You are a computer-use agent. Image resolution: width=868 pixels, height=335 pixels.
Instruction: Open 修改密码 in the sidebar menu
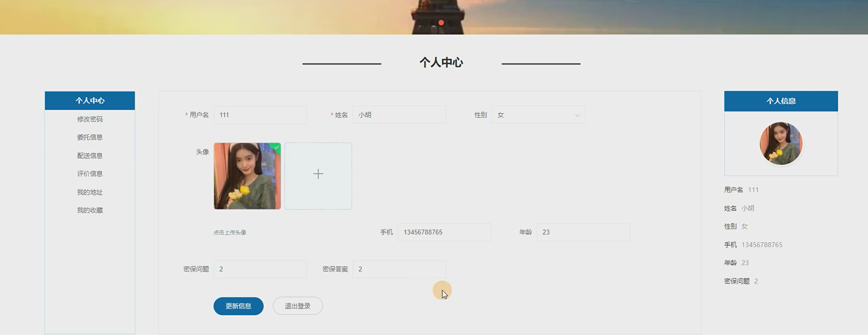(90, 119)
